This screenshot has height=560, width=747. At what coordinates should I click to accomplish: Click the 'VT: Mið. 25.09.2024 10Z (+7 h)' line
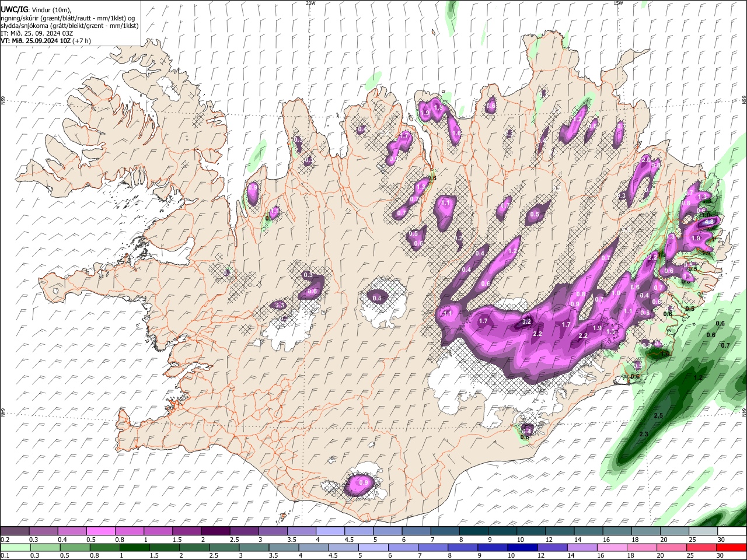(46, 41)
